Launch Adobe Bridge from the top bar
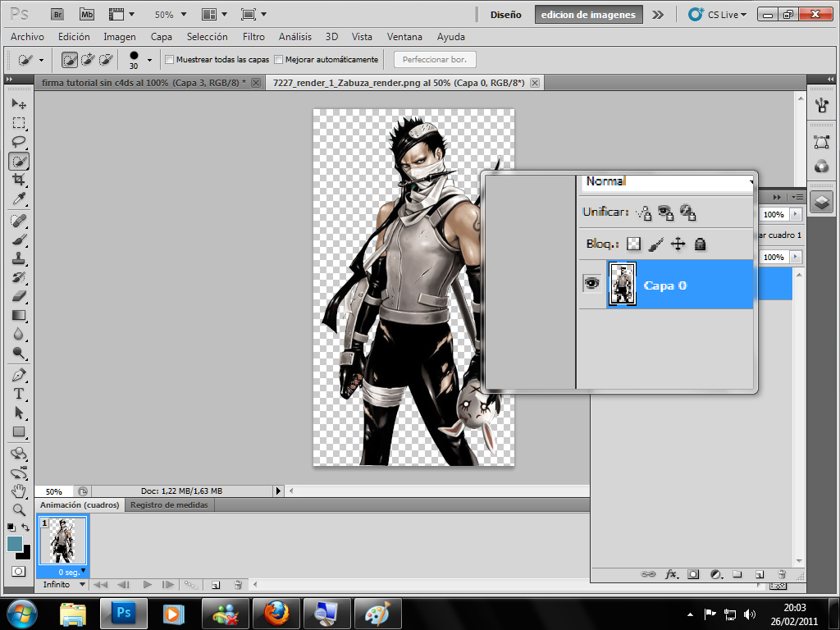Image resolution: width=840 pixels, height=630 pixels. pyautogui.click(x=57, y=15)
